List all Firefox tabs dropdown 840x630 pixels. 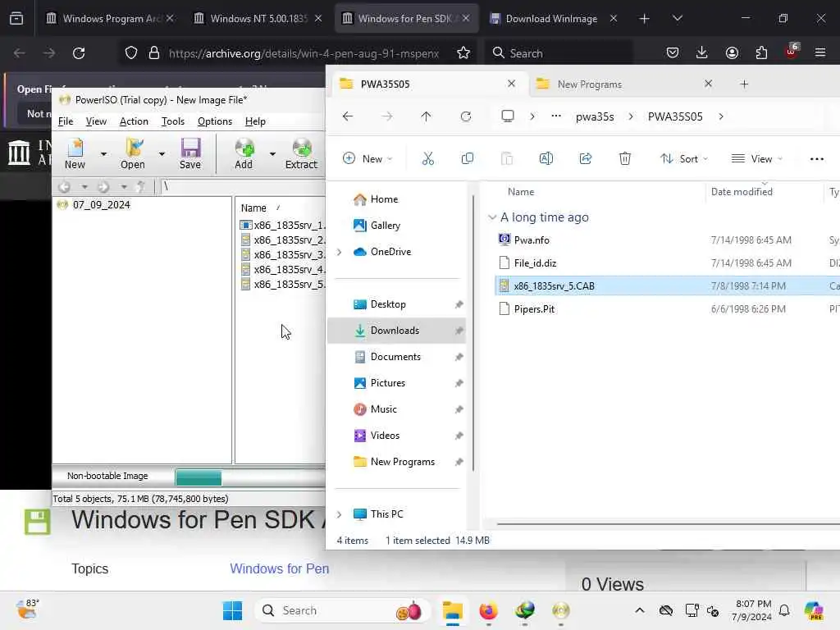click(x=677, y=18)
